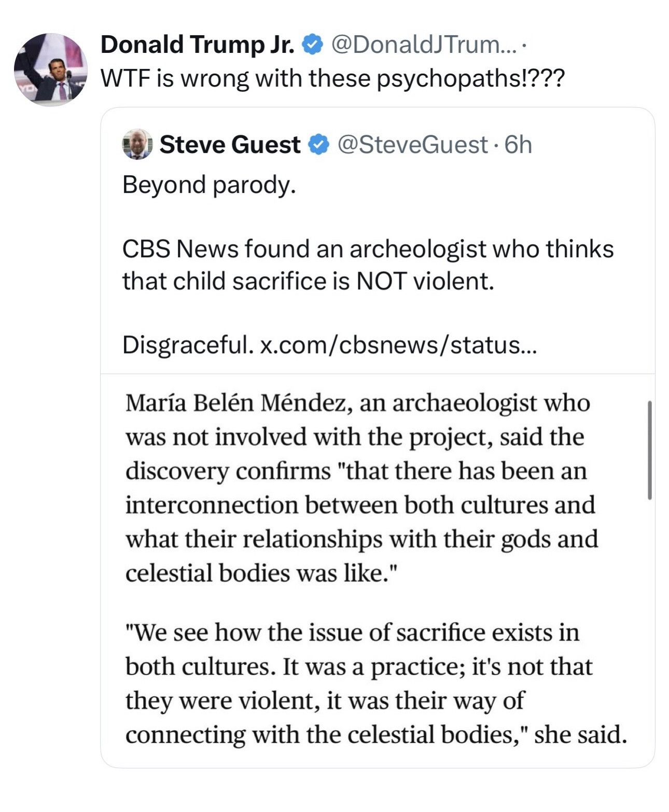Click the "Beyond parody." line
669x812 pixels.
[209, 185]
